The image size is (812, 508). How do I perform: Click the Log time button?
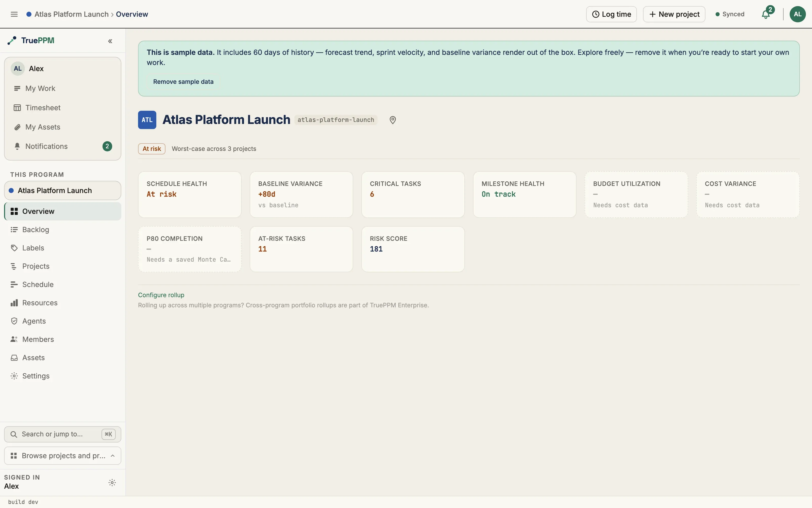611,14
